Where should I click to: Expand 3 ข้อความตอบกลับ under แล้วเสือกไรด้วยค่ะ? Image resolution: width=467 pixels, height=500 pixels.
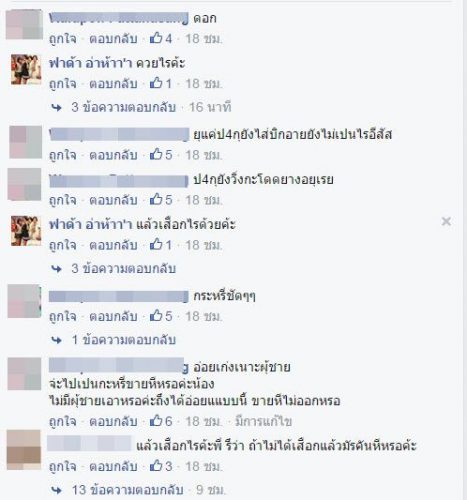coord(123,268)
